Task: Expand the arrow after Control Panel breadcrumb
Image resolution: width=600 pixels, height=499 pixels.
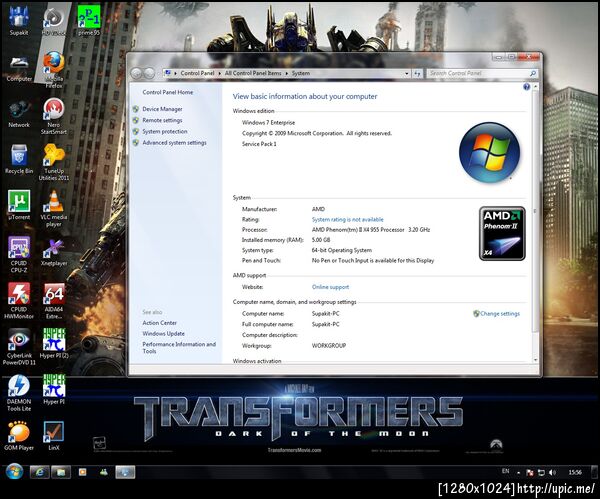Action: click(x=220, y=73)
